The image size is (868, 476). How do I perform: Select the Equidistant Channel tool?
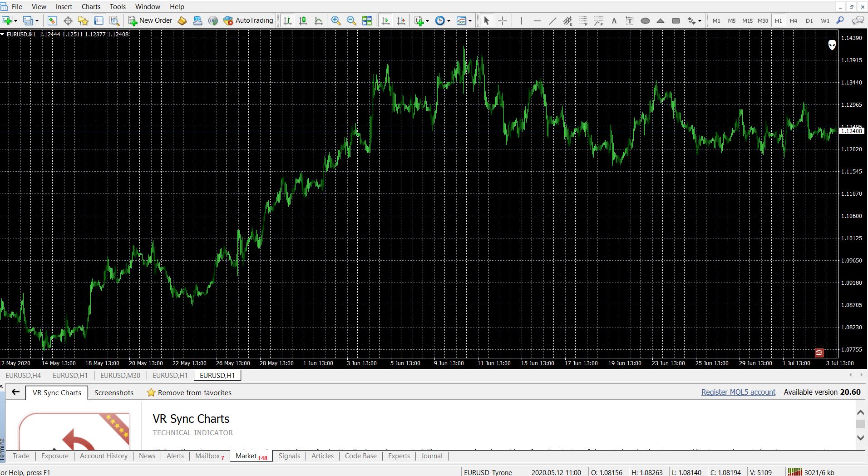coord(568,20)
